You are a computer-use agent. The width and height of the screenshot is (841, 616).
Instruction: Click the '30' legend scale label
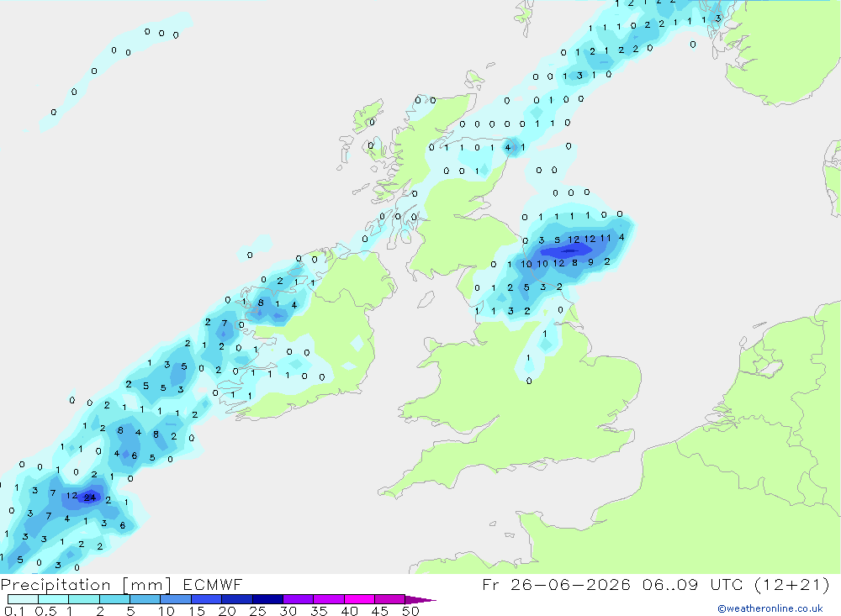(288, 611)
